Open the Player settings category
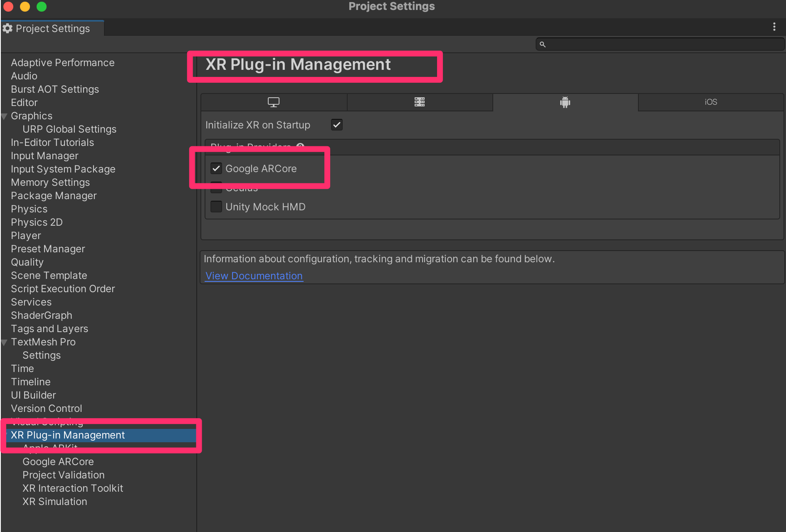 (26, 236)
